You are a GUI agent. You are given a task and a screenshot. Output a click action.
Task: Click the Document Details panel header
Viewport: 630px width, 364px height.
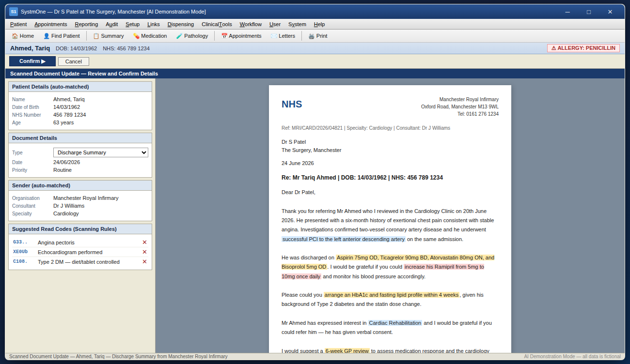tap(80, 138)
